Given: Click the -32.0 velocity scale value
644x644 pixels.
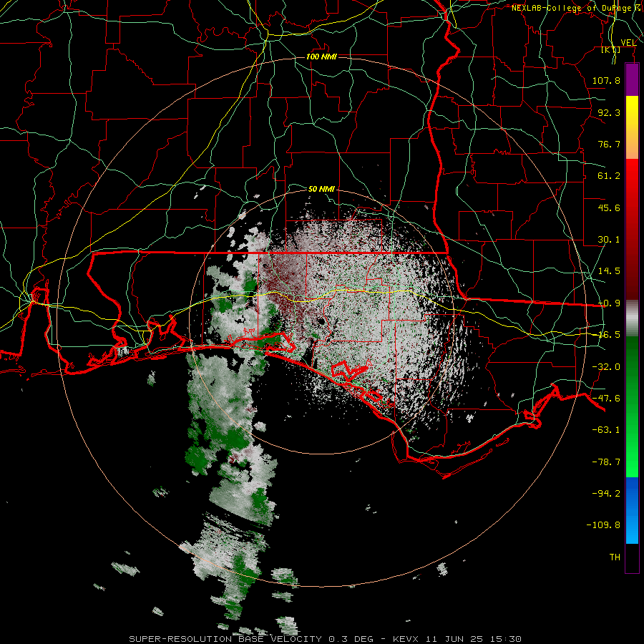Looking at the screenshot, I should point(606,367).
